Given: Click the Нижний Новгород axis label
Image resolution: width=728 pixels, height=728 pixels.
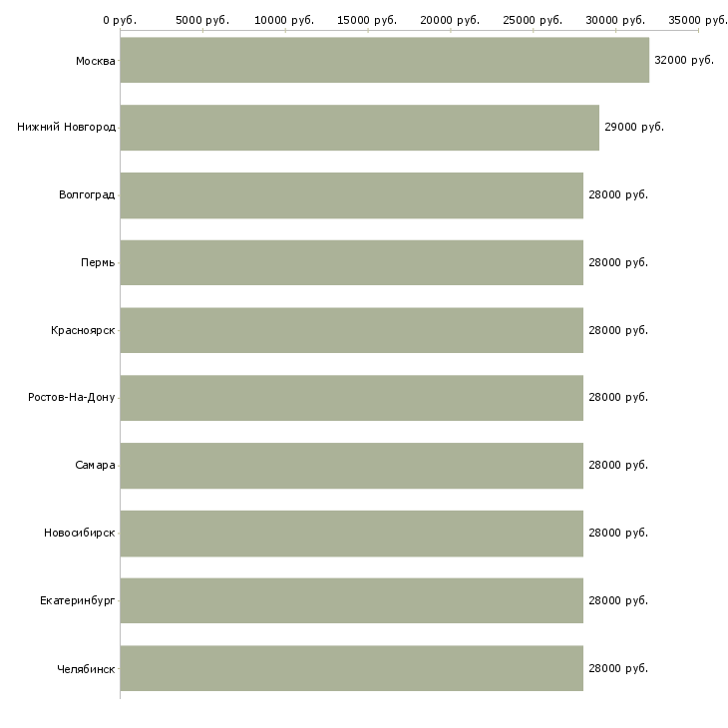Looking at the screenshot, I should coord(66,127).
